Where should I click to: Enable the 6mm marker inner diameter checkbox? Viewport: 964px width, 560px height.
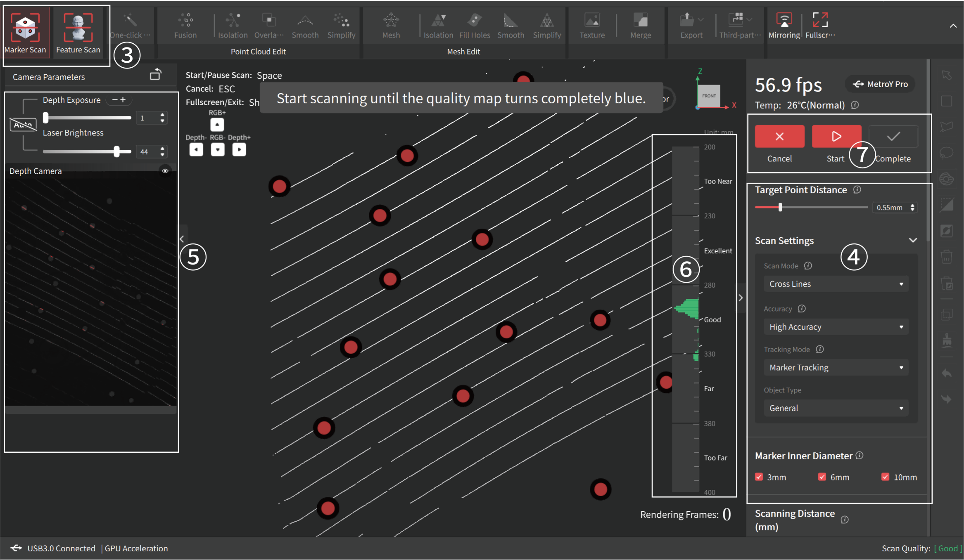822,477
